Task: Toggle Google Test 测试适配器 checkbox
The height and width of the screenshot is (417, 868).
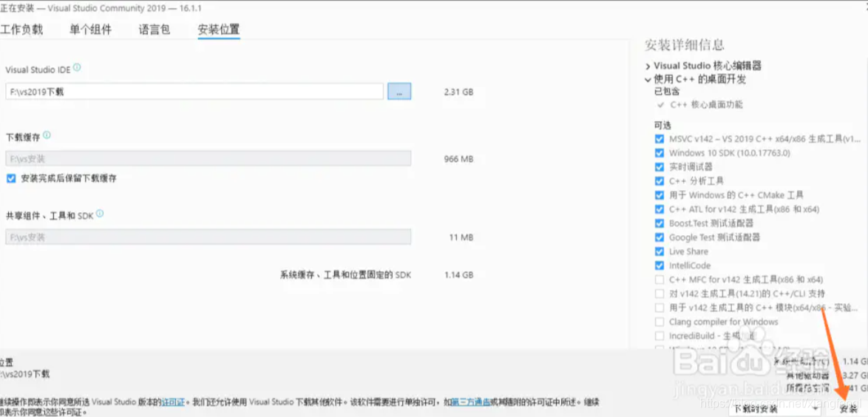Action: pyautogui.click(x=659, y=237)
